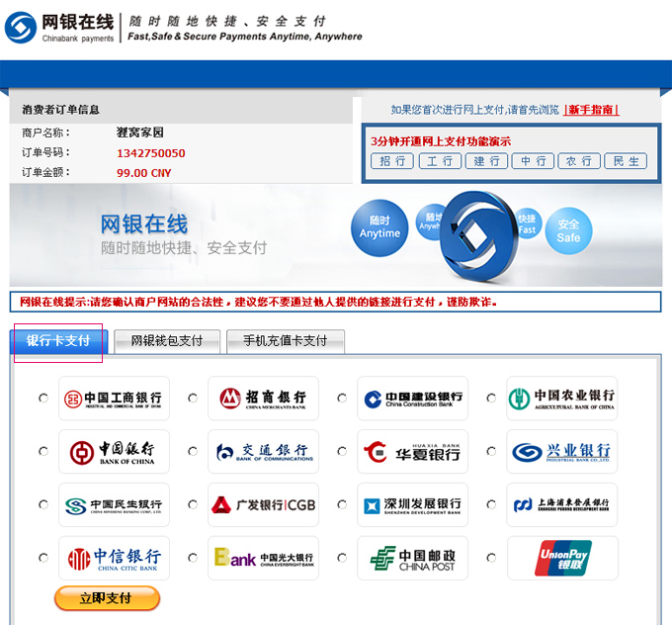This screenshot has height=625, width=672.
Task: Click the 招行 demo button
Action: [x=392, y=161]
